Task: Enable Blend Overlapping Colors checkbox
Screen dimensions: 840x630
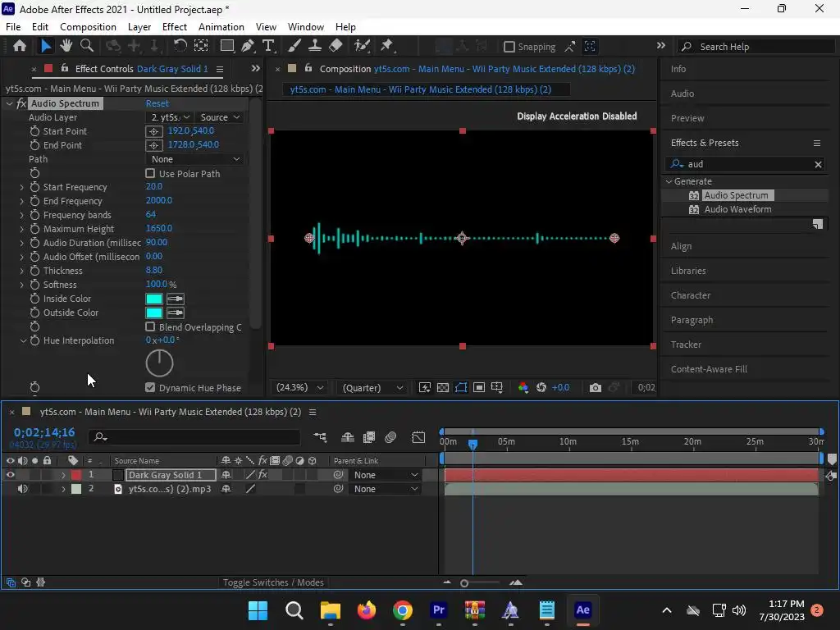Action: [x=150, y=326]
